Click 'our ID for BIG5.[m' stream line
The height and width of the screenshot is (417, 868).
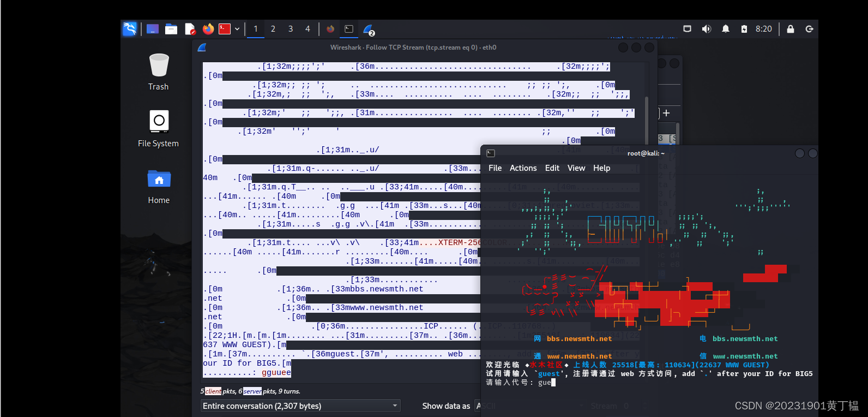click(x=247, y=363)
